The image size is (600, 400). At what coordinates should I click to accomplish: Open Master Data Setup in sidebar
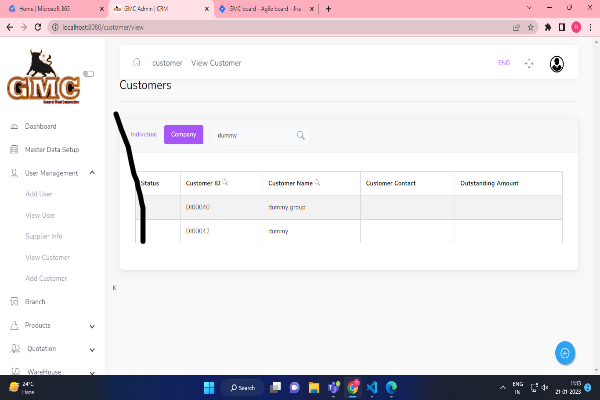pyautogui.click(x=51, y=150)
